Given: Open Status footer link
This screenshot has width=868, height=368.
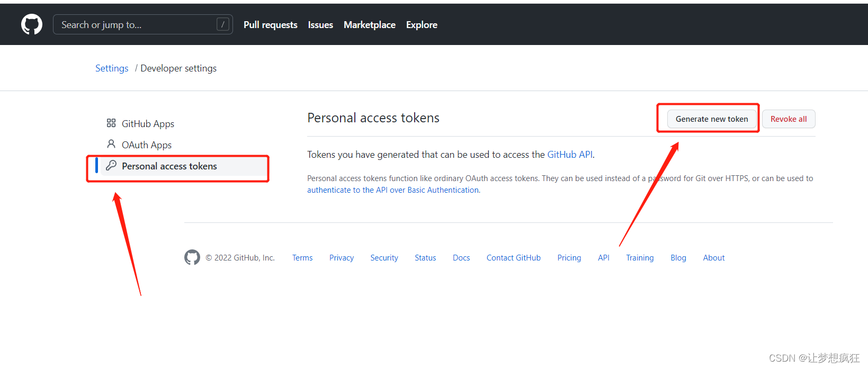Looking at the screenshot, I should (425, 258).
